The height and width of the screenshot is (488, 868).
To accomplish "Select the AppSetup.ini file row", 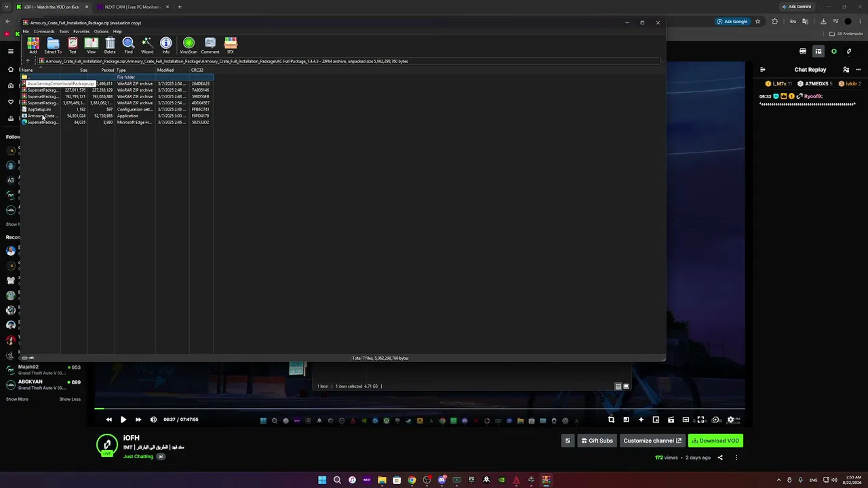I will click(x=117, y=109).
